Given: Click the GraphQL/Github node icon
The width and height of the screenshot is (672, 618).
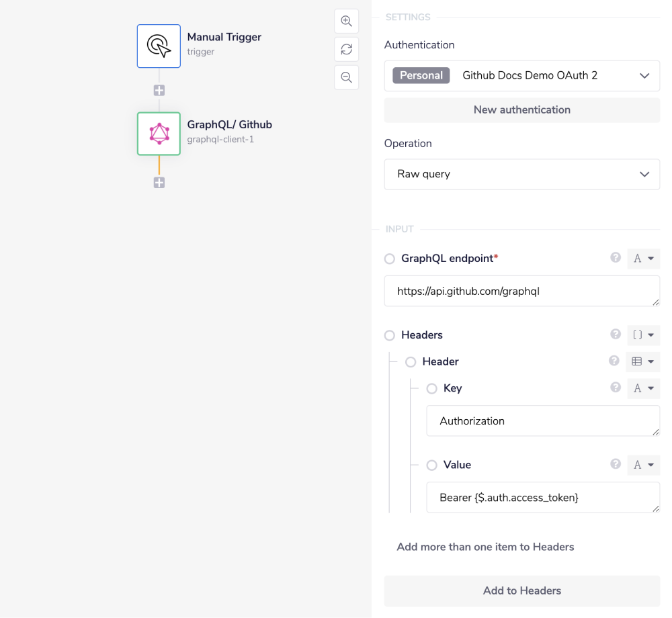Looking at the screenshot, I should (x=159, y=133).
